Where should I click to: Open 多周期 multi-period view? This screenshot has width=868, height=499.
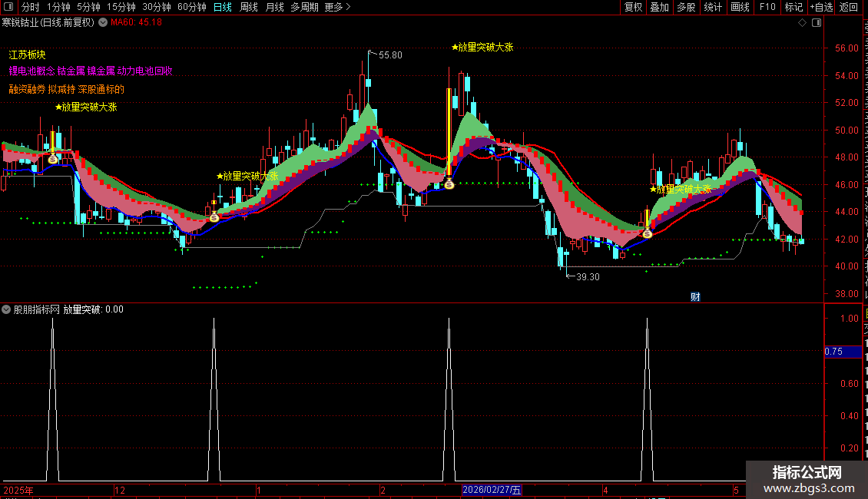click(304, 7)
